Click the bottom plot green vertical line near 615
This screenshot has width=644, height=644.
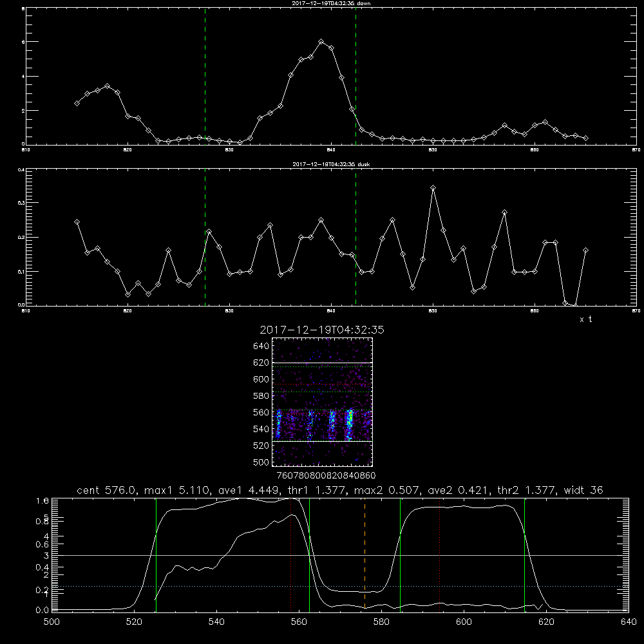point(524,554)
